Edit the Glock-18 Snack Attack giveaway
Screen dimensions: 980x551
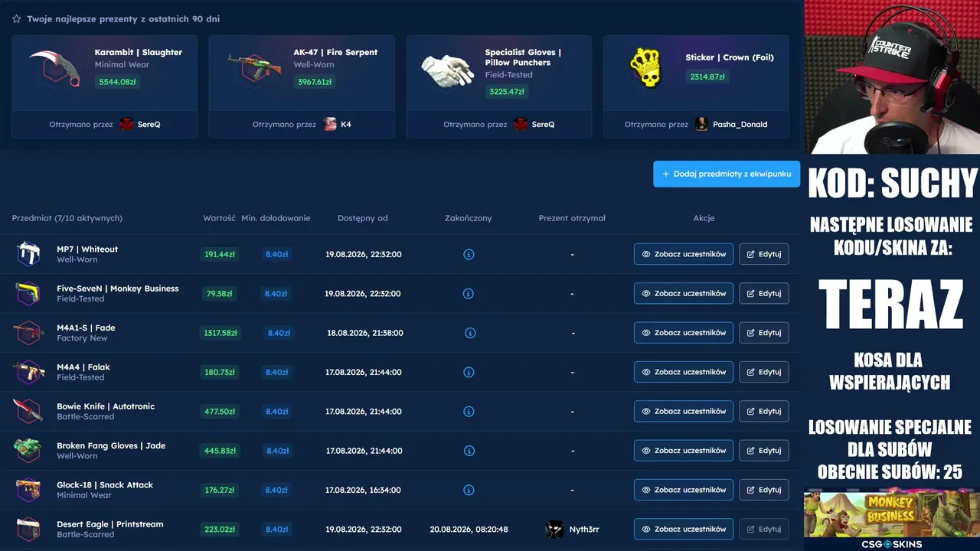pos(763,490)
